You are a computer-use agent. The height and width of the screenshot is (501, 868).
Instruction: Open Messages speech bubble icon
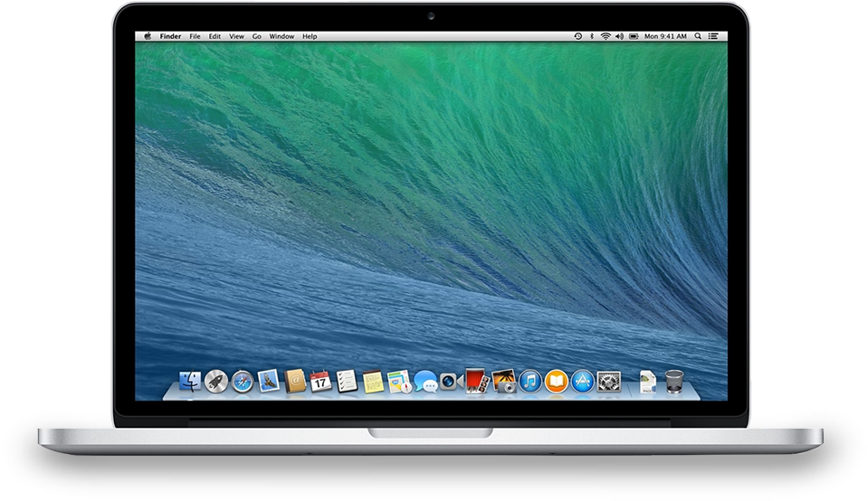click(x=425, y=382)
